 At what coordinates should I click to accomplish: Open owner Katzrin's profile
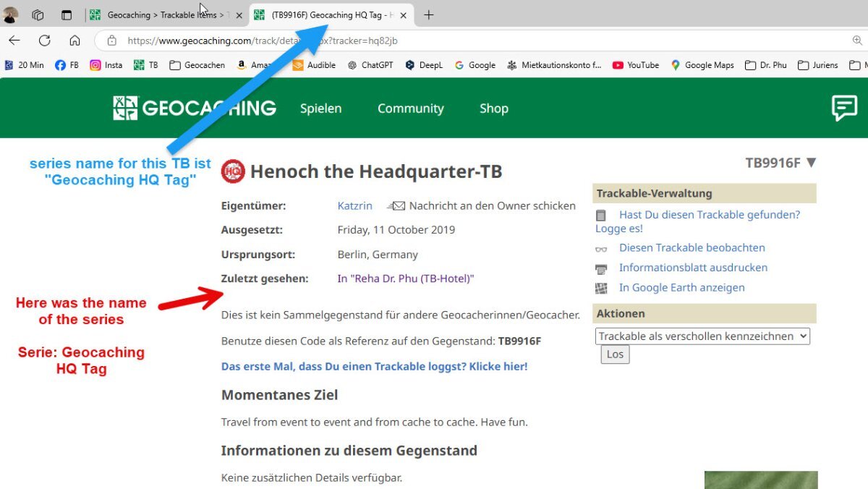[x=355, y=206]
